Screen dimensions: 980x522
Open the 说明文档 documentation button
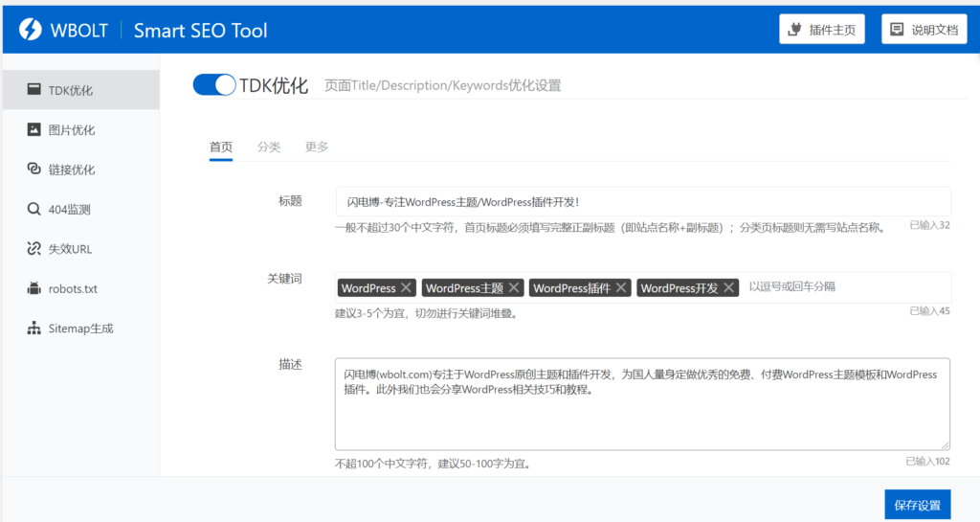[924, 30]
